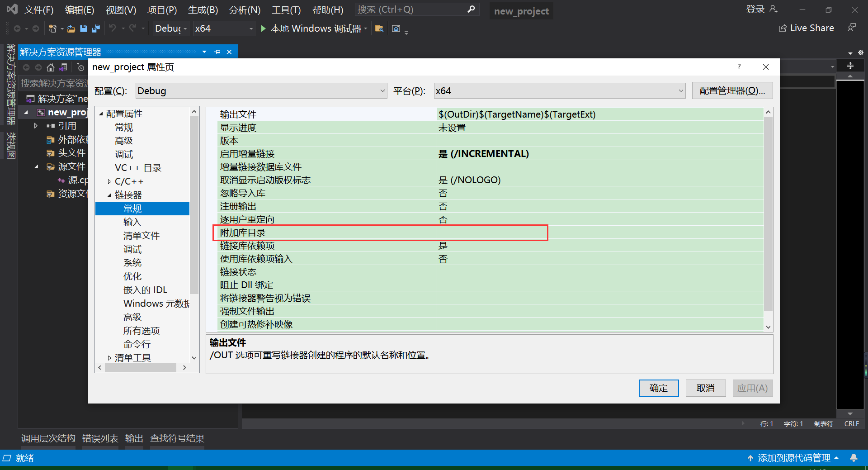Click the 应用(A) button
This screenshot has height=470, width=868.
point(753,388)
